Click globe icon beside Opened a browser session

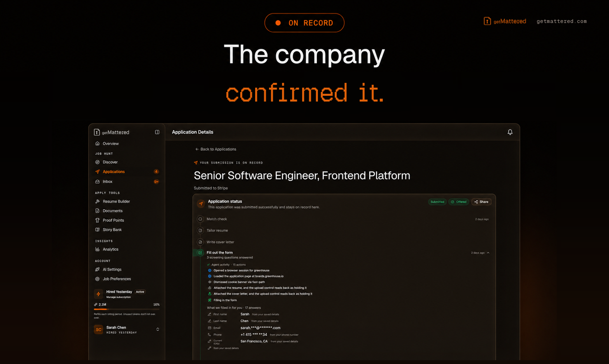tap(210, 270)
